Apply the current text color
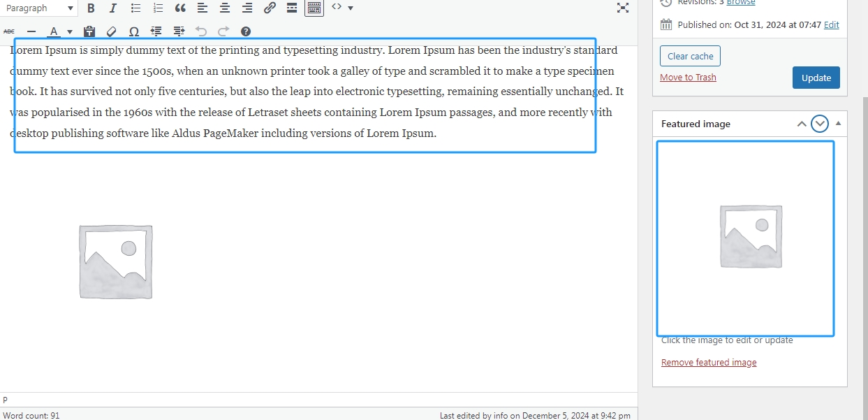Screen dimensions: 868x420 click(54, 31)
